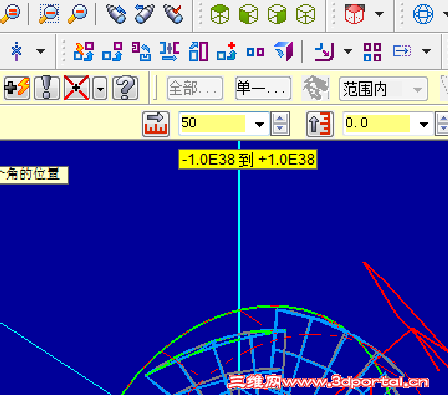Select the wireframe green cube icon
Screen dimensions: 448x395
pyautogui.click(x=306, y=14)
